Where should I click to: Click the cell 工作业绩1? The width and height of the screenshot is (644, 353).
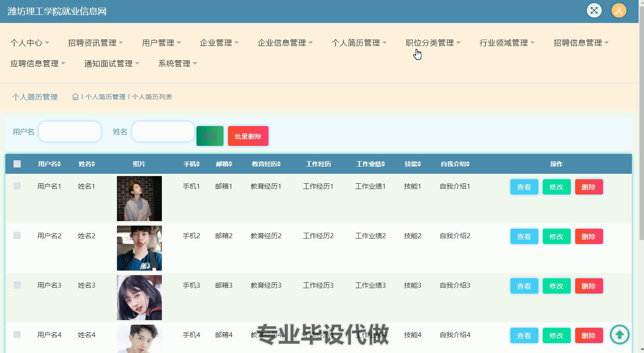[x=371, y=186]
